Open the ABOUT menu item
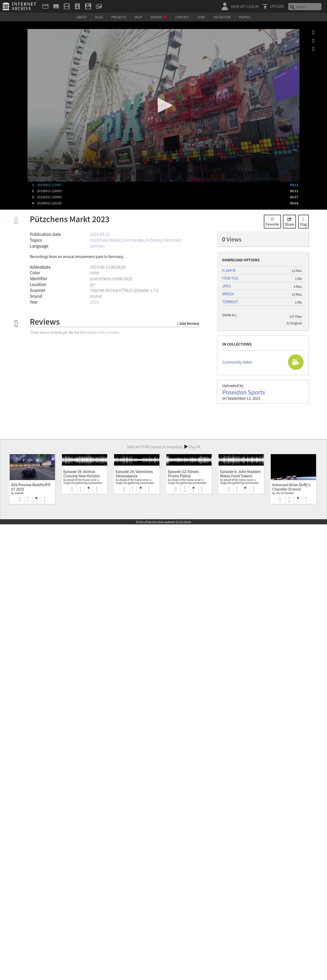 coord(81,17)
